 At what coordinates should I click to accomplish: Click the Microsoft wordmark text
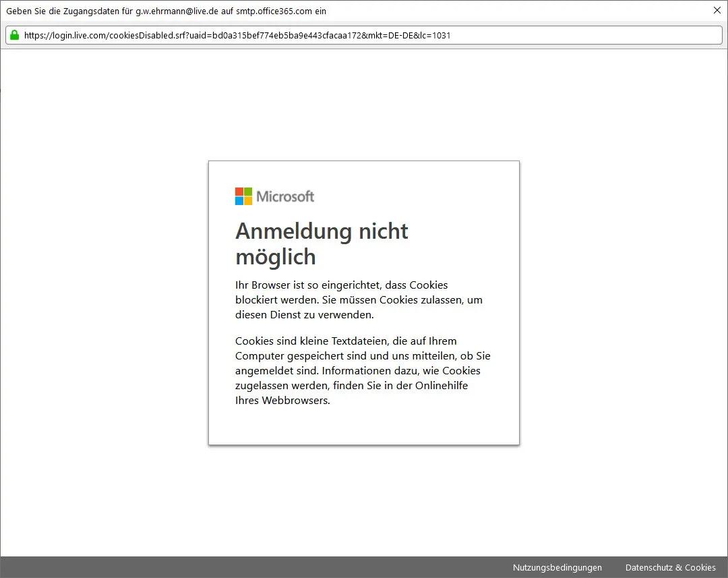[285, 196]
